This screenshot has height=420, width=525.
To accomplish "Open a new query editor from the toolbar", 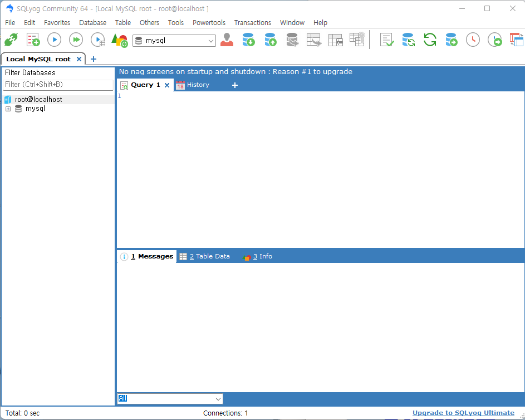I will coord(33,40).
